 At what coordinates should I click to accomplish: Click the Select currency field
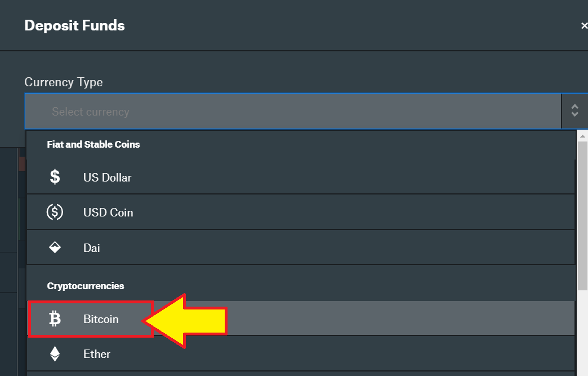(293, 112)
